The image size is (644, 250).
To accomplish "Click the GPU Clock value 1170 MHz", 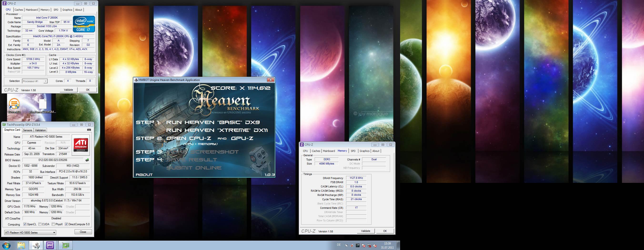I will [30, 206].
